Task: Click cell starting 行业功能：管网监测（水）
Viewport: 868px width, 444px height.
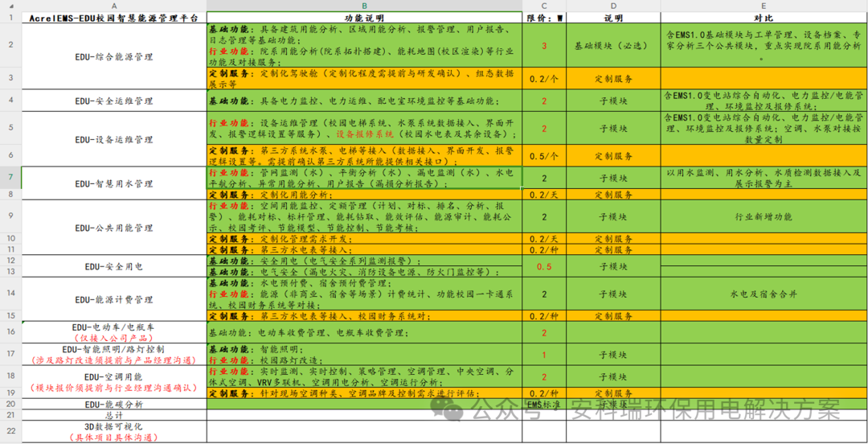Action: point(364,178)
